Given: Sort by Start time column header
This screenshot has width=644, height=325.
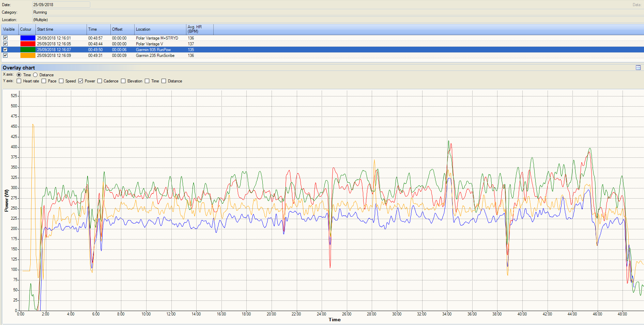Looking at the screenshot, I should click(x=61, y=29).
